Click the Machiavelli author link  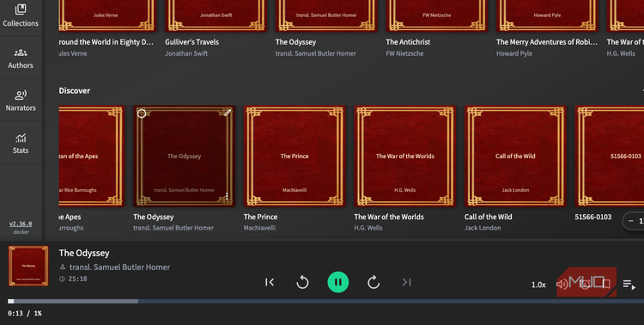point(259,228)
